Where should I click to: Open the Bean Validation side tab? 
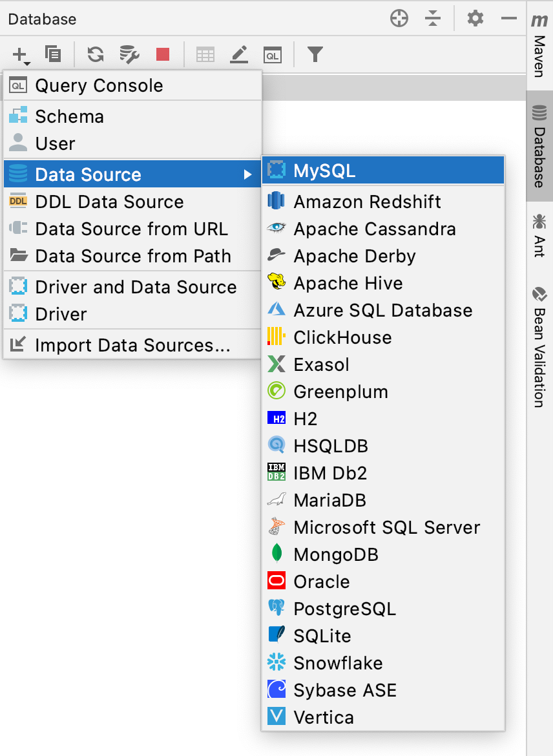[539, 348]
